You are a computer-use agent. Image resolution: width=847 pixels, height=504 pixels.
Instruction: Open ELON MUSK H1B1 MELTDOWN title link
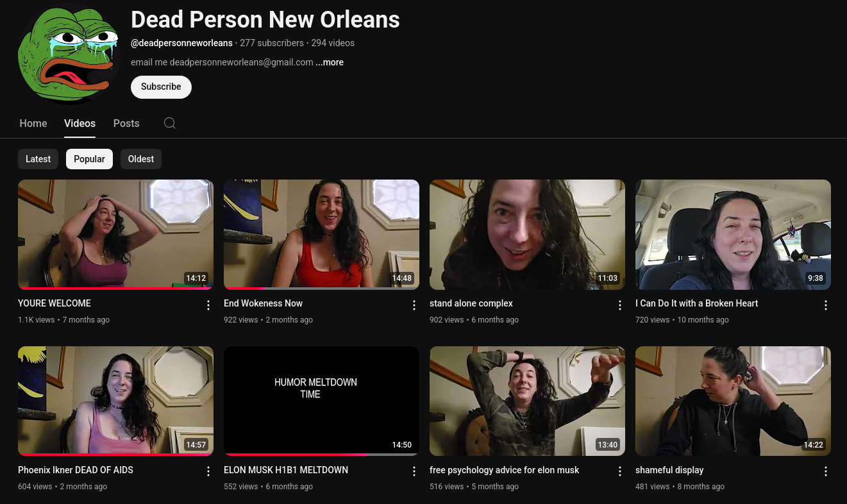point(286,470)
